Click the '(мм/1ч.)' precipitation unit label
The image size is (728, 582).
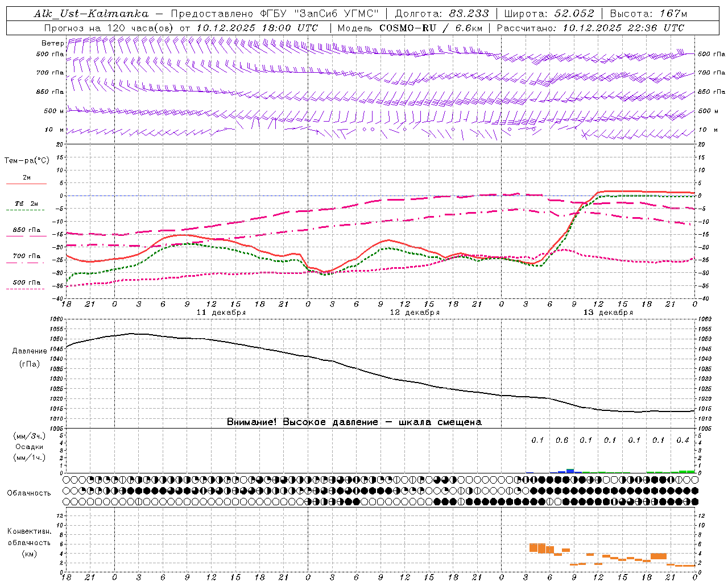pyautogui.click(x=29, y=458)
